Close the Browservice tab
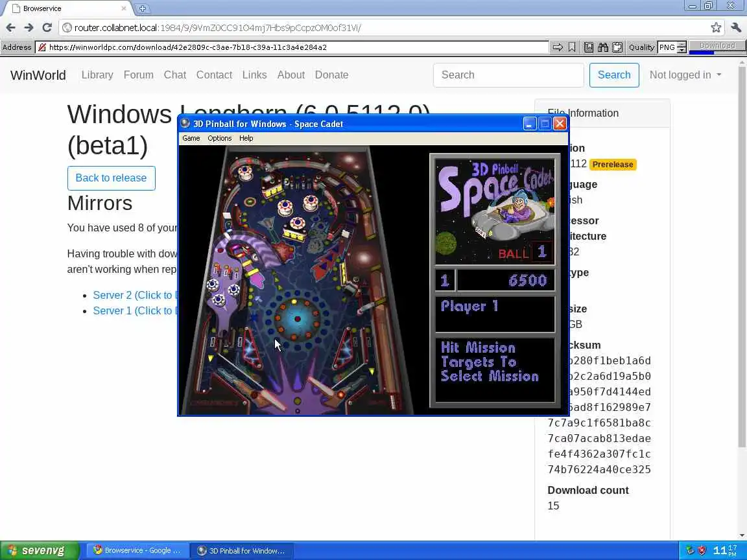Image resolution: width=747 pixels, height=560 pixels. point(124,8)
